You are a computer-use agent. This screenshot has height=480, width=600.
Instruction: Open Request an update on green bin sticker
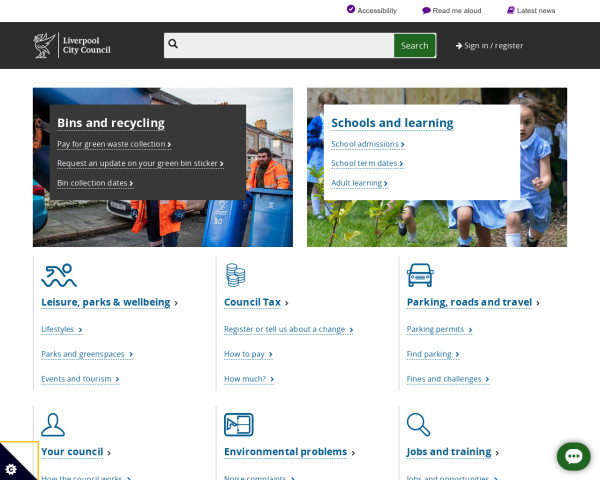click(140, 163)
